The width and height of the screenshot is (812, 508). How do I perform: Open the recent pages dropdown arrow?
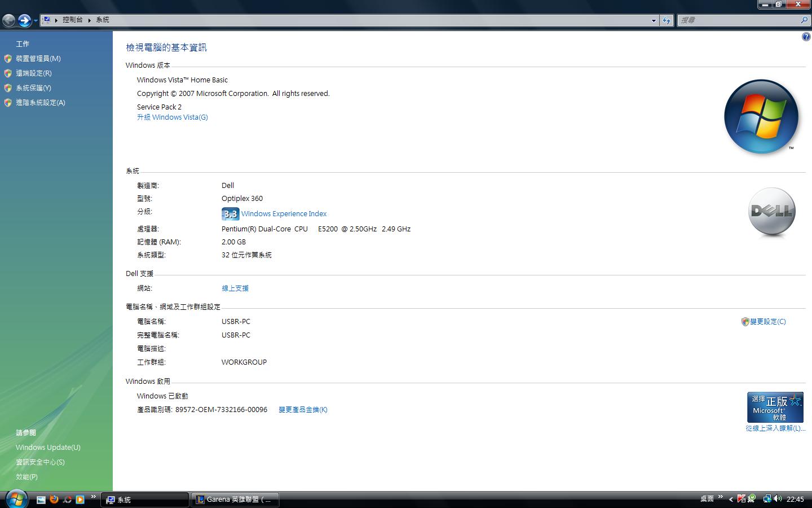(x=36, y=21)
